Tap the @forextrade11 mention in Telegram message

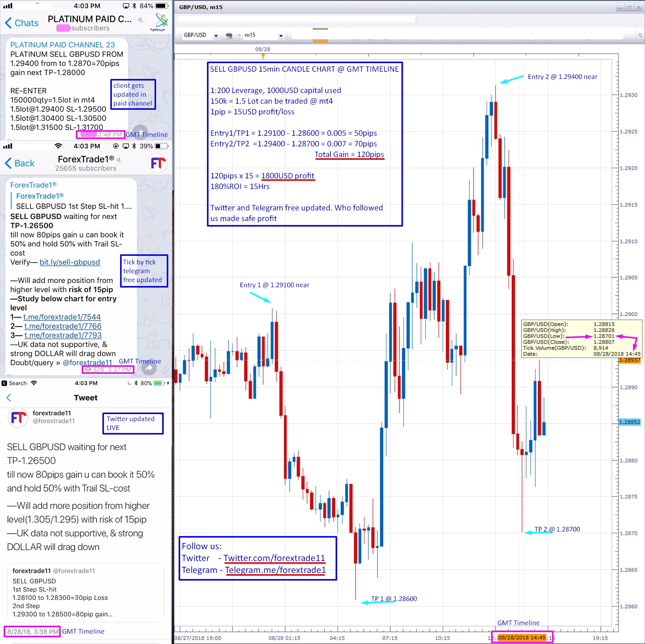coord(87,363)
